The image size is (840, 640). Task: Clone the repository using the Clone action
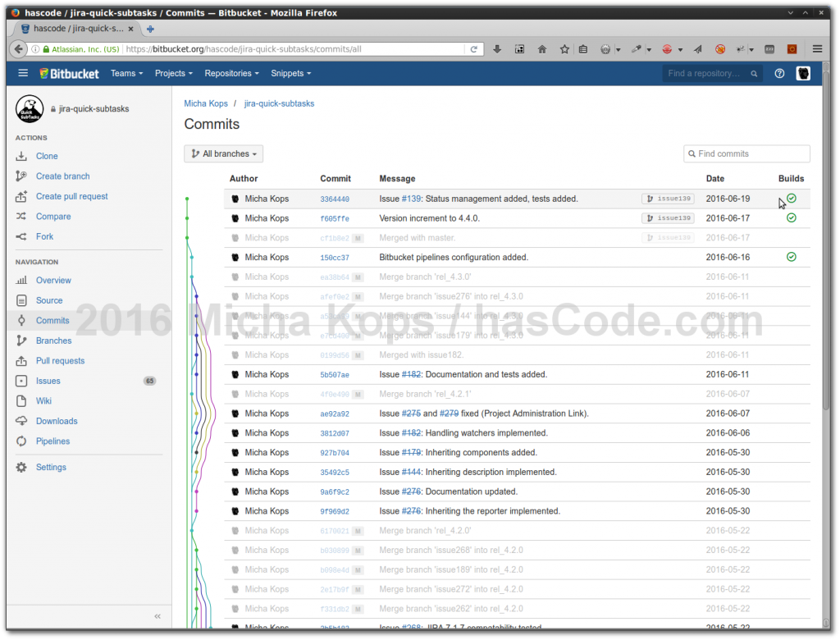46,156
